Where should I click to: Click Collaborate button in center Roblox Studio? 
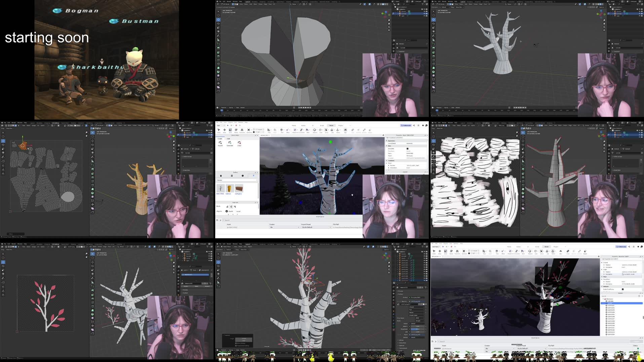pos(406,125)
